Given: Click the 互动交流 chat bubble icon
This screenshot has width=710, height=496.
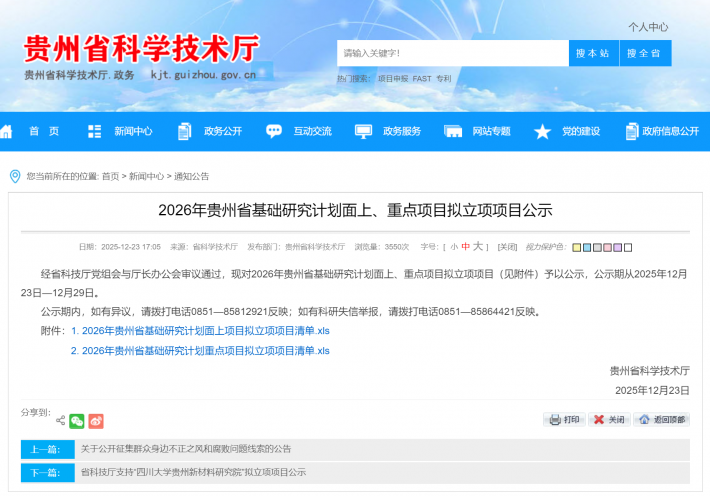Looking at the screenshot, I should 274,131.
